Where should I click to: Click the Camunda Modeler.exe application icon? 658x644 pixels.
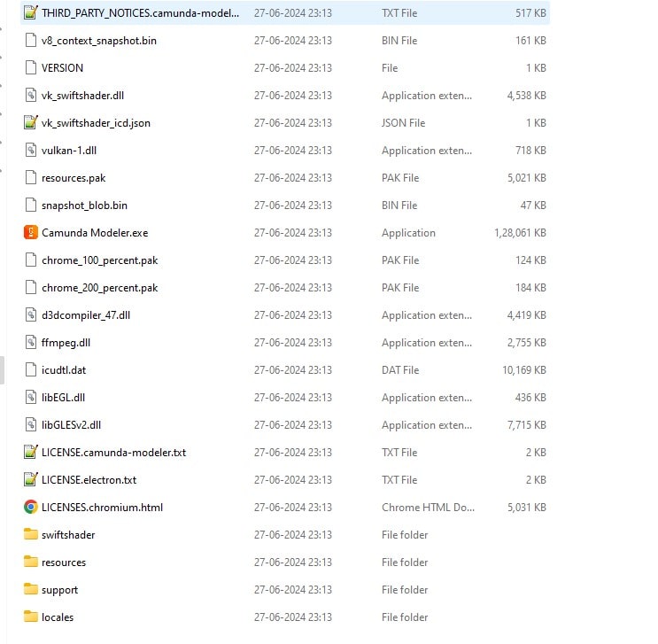coord(31,233)
